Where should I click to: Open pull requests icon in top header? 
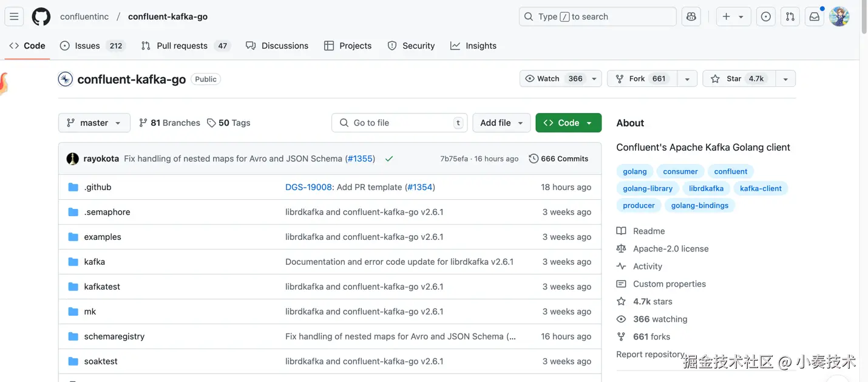pyautogui.click(x=790, y=16)
